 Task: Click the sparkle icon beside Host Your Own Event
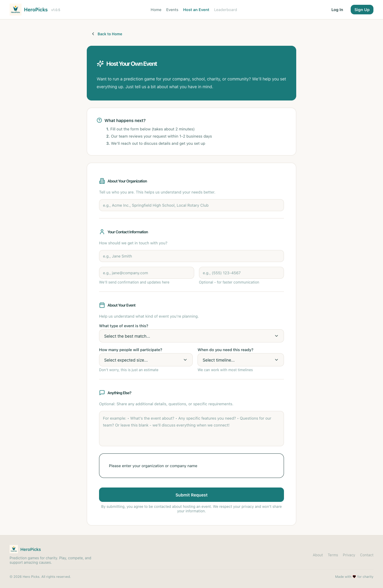pos(100,64)
